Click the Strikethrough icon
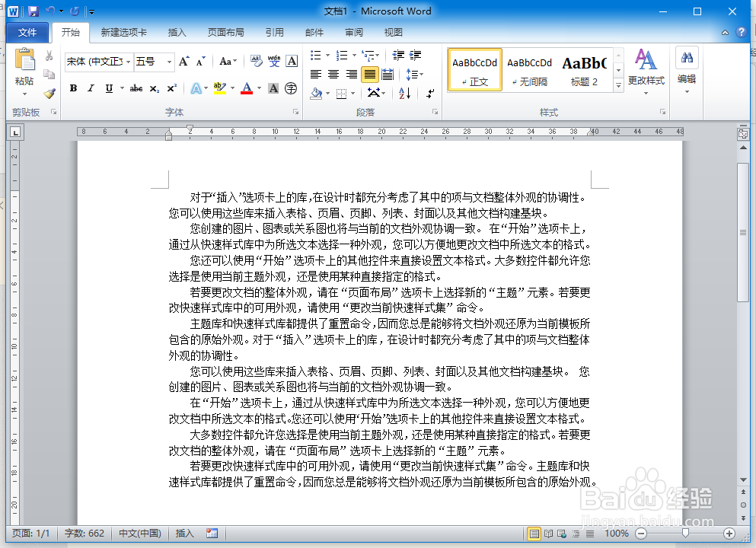 pos(136,88)
